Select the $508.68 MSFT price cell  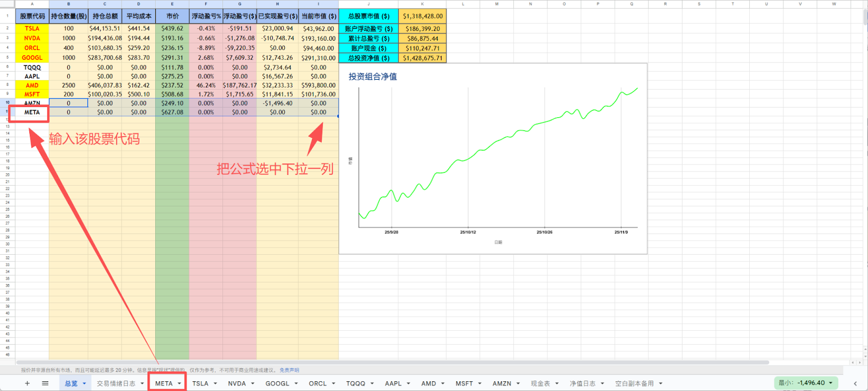[x=173, y=94]
